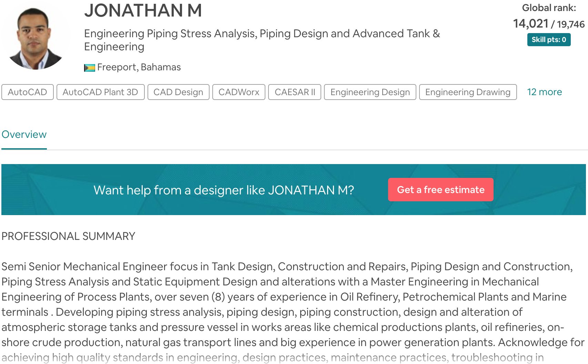588x364 pixels.
Task: Switch to the Overview tab
Action: 24,134
